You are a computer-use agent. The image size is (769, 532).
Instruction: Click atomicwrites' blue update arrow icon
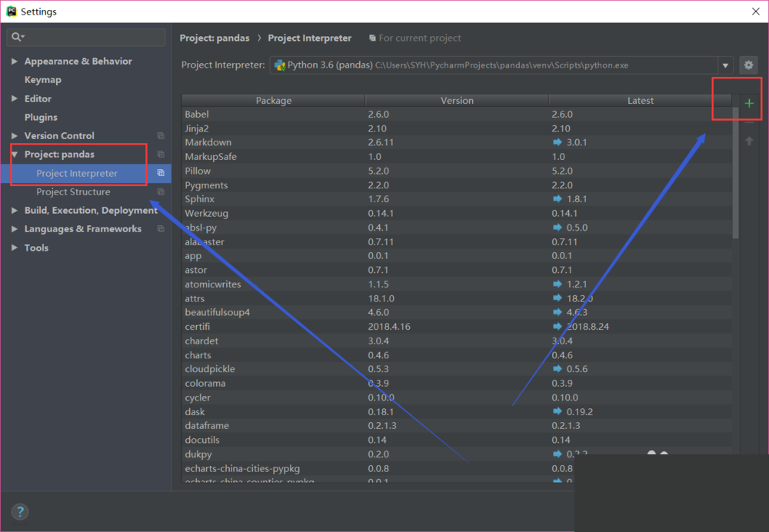pos(557,284)
